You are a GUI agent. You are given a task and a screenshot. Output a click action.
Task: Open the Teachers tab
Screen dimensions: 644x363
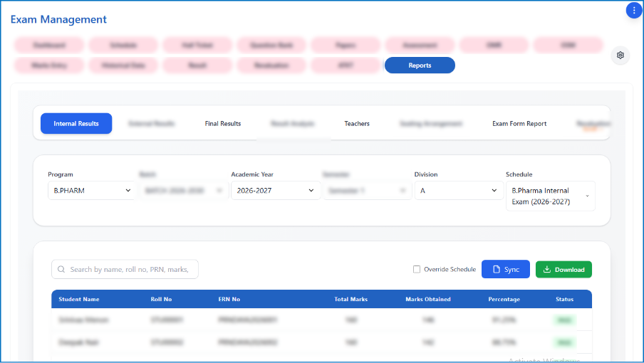pos(357,123)
